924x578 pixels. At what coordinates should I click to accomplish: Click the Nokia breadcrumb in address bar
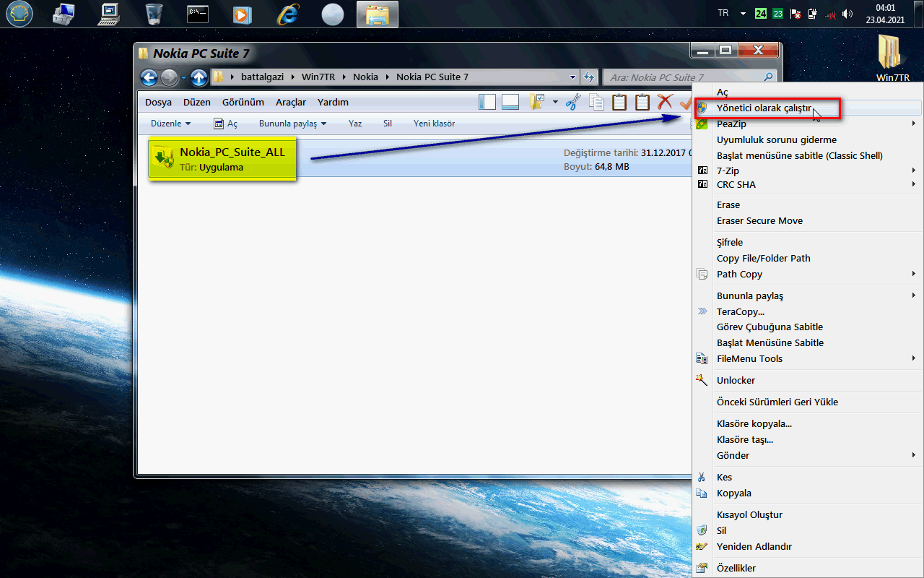365,77
